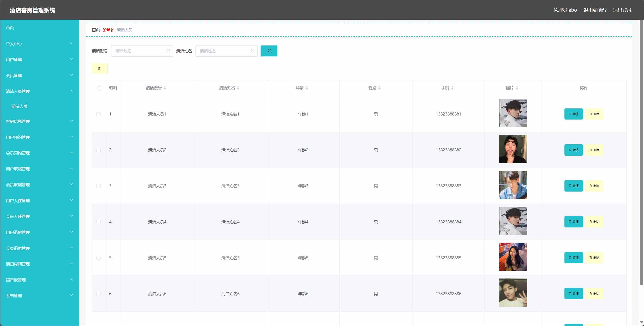
Task: Sort by 年龄 column arrows
Action: tap(307, 88)
